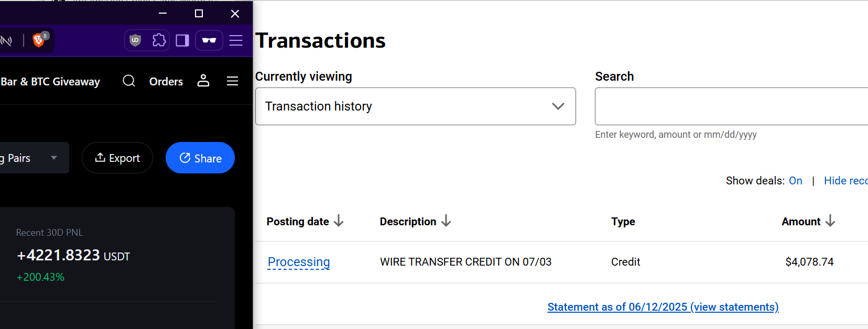The height and width of the screenshot is (329, 868).
Task: Open the browser hamburger menu
Action: [236, 40]
